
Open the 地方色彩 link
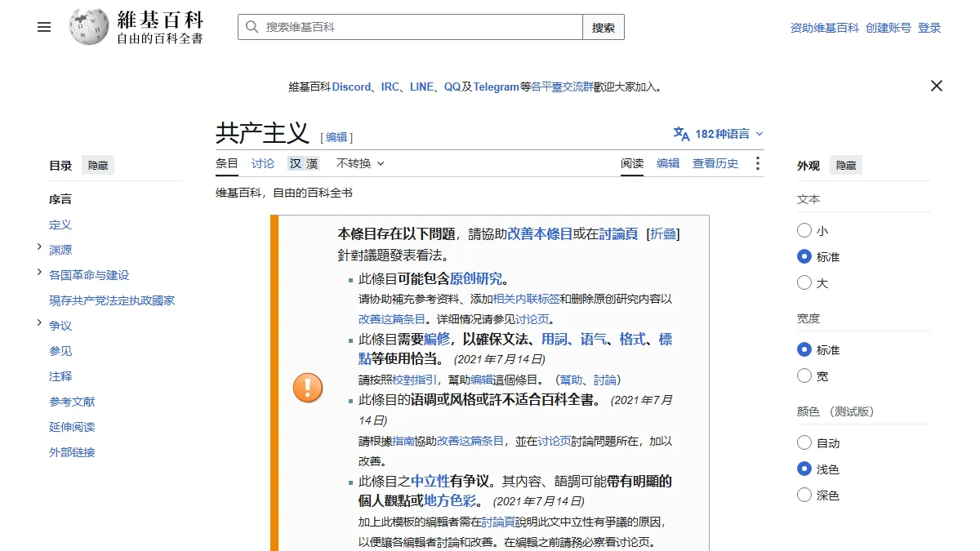tap(450, 500)
